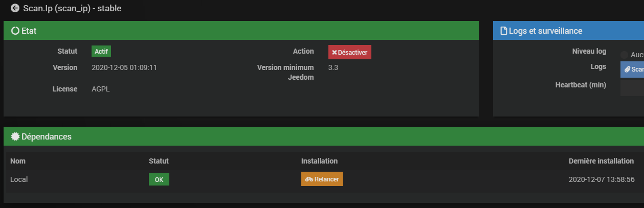The height and width of the screenshot is (208, 644).
Task: Open the Scan log file button
Action: pyautogui.click(x=632, y=69)
